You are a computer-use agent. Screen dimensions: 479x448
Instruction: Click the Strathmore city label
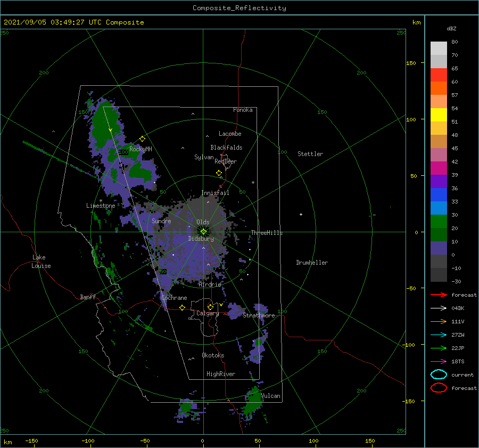tap(259, 315)
